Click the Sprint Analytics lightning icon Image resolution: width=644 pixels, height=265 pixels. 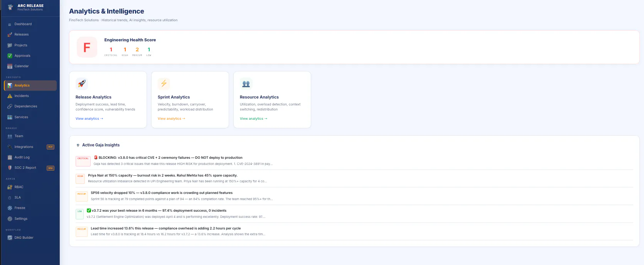(164, 83)
